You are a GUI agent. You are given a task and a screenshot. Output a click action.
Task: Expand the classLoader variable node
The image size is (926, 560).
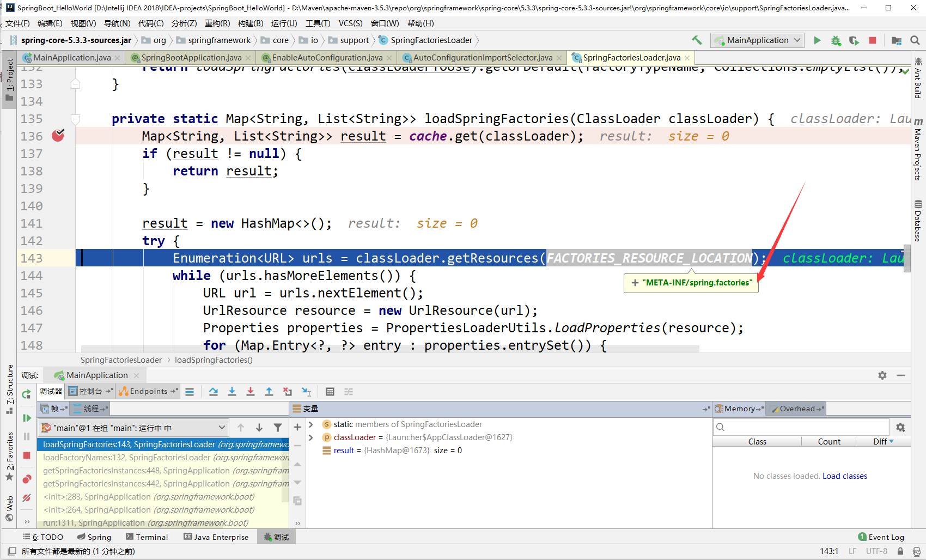[311, 437]
